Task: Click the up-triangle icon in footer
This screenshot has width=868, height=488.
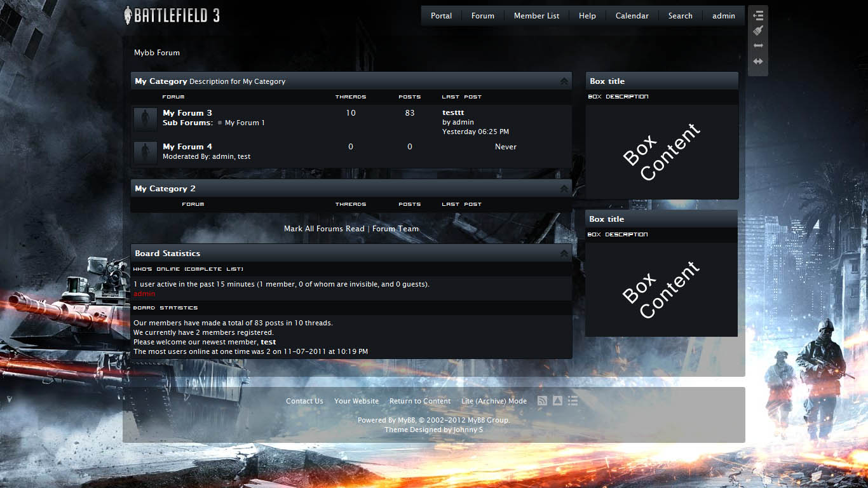Action: [x=557, y=400]
